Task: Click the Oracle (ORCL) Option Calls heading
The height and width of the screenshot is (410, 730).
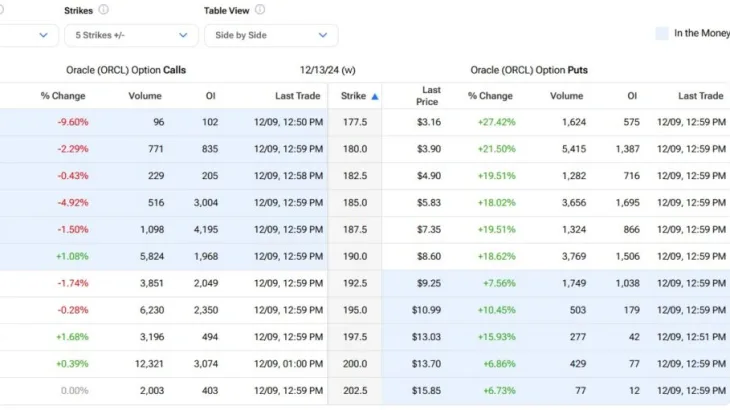Action: coord(126,70)
